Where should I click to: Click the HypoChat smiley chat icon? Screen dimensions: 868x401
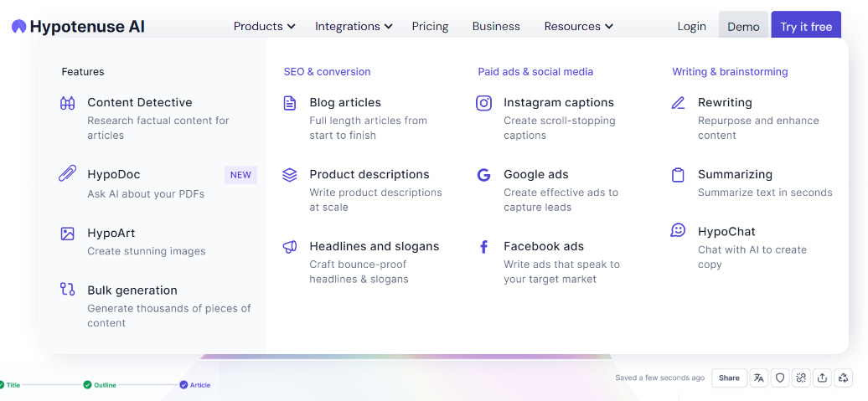click(678, 230)
